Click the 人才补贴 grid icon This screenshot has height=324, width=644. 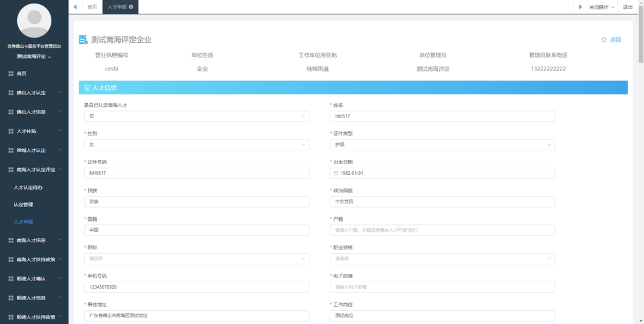11,131
